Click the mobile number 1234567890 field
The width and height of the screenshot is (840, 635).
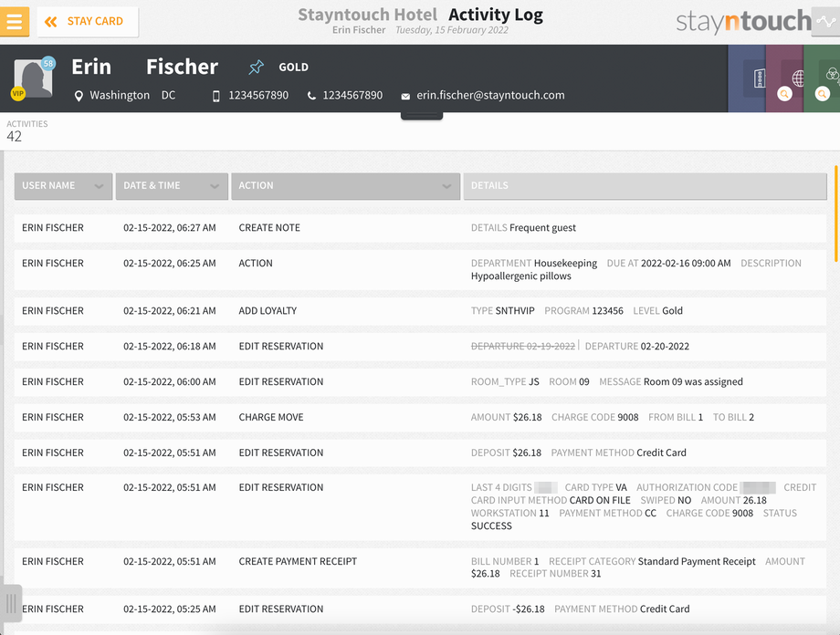(x=258, y=95)
